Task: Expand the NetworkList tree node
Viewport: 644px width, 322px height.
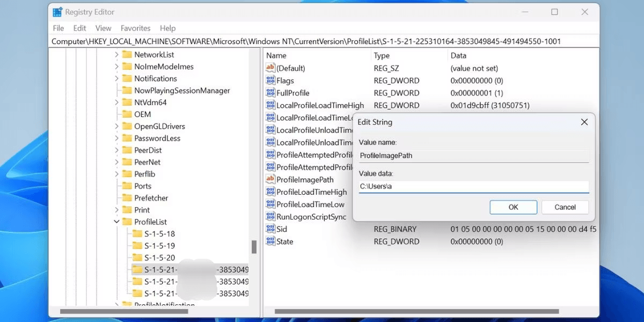Action: tap(116, 54)
